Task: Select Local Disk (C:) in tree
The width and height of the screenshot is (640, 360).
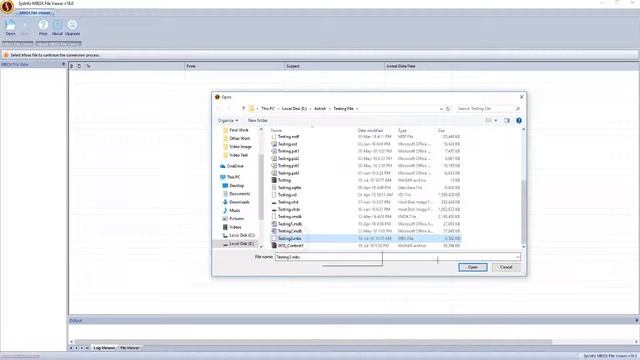Action: coord(242,236)
